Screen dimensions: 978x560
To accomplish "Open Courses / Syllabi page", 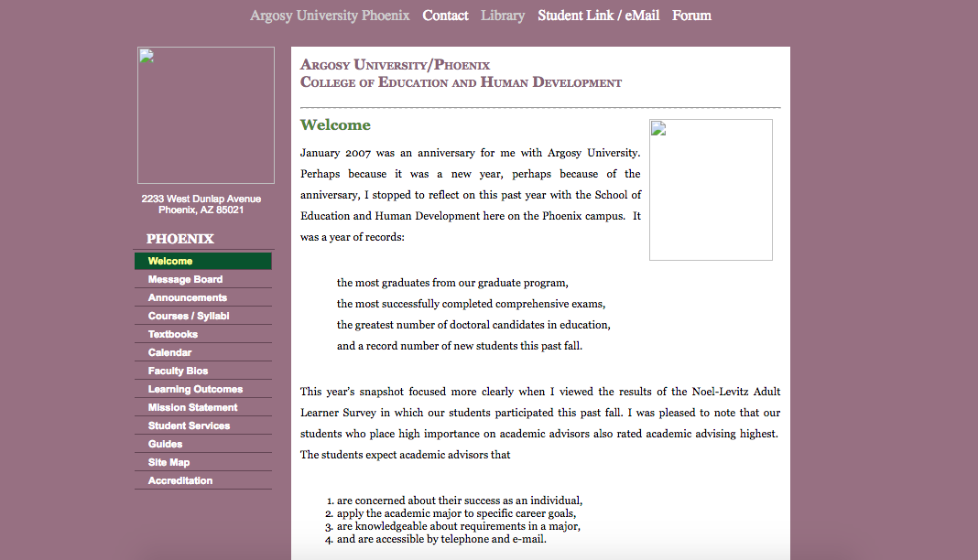I will 203,316.
